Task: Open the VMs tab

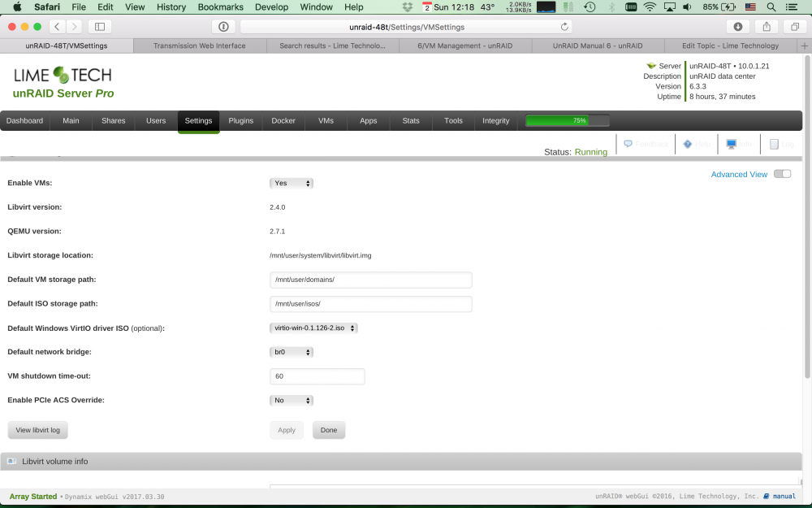Action: 326,120
